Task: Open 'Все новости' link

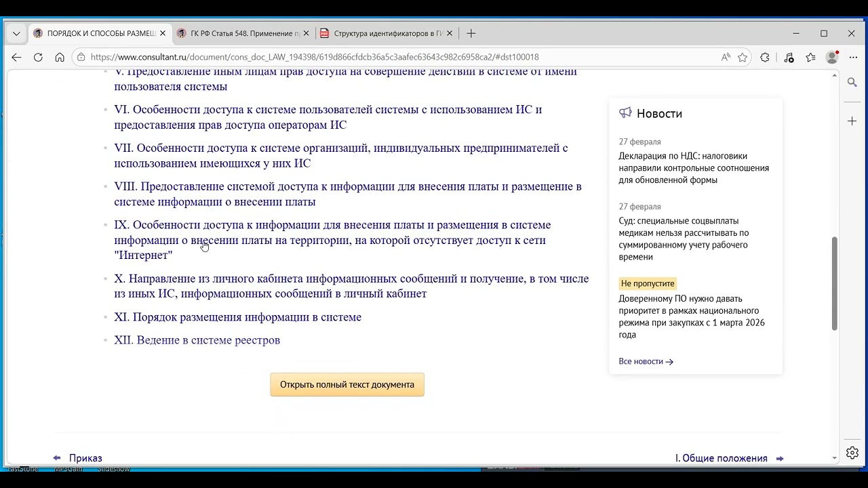Action: click(x=646, y=361)
